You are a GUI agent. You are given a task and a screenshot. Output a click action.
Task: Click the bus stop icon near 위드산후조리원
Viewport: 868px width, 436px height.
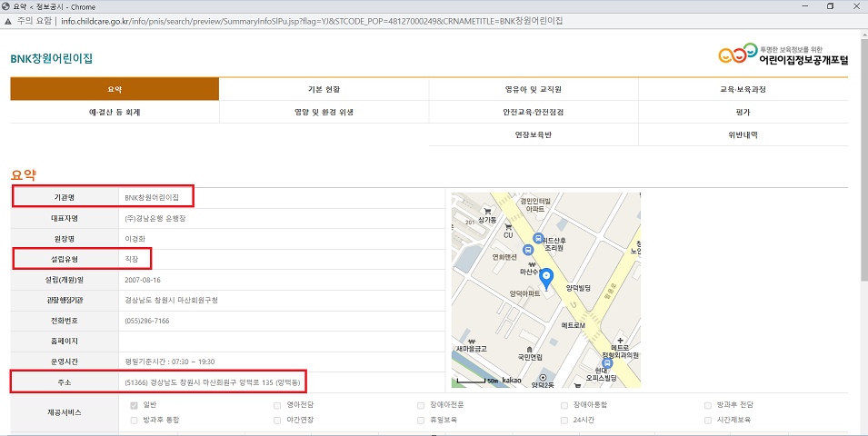[537, 239]
